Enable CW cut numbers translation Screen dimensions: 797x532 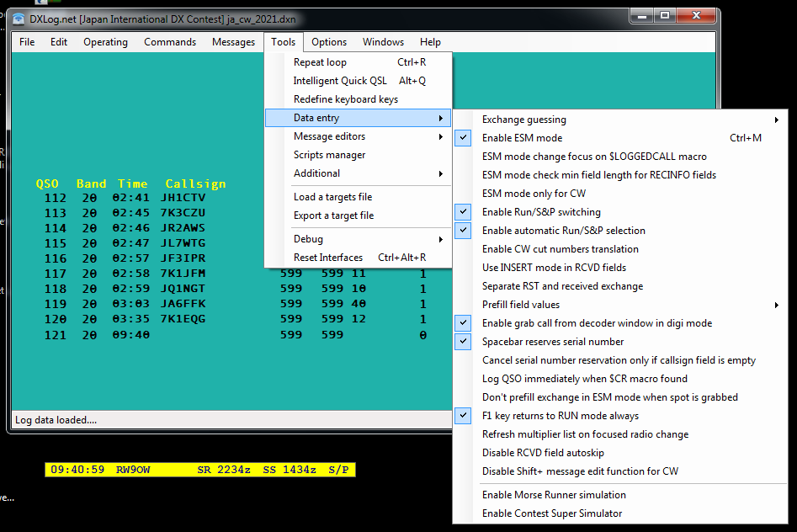pos(560,249)
